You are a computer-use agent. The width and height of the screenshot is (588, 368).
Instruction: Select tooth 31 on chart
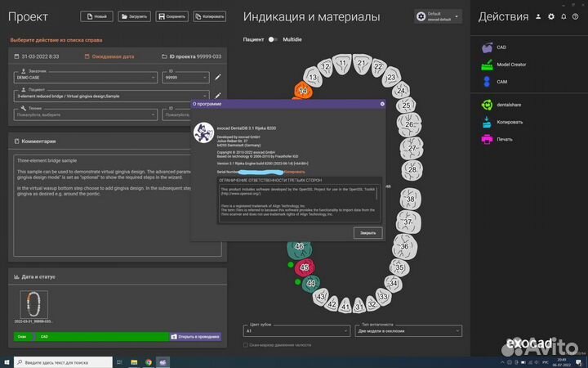click(x=359, y=306)
